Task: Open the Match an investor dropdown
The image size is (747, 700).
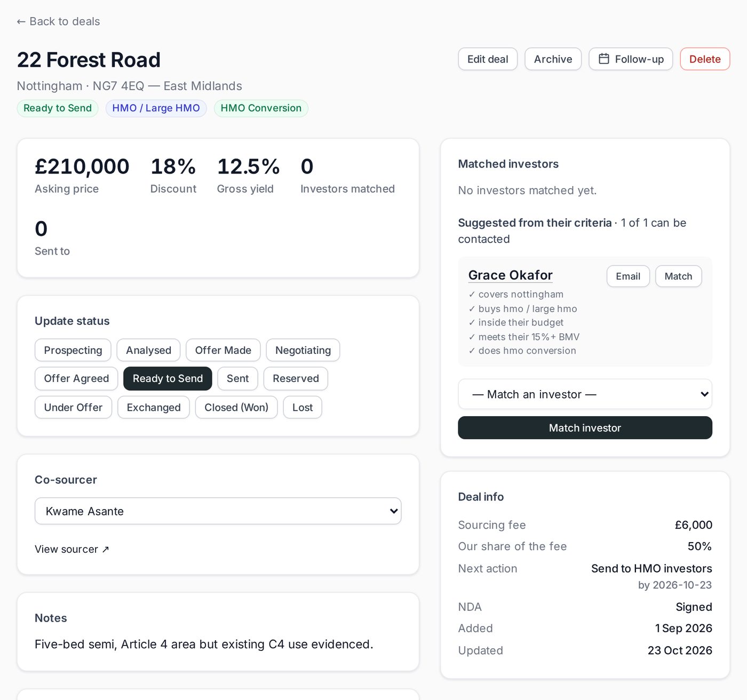Action: (585, 394)
